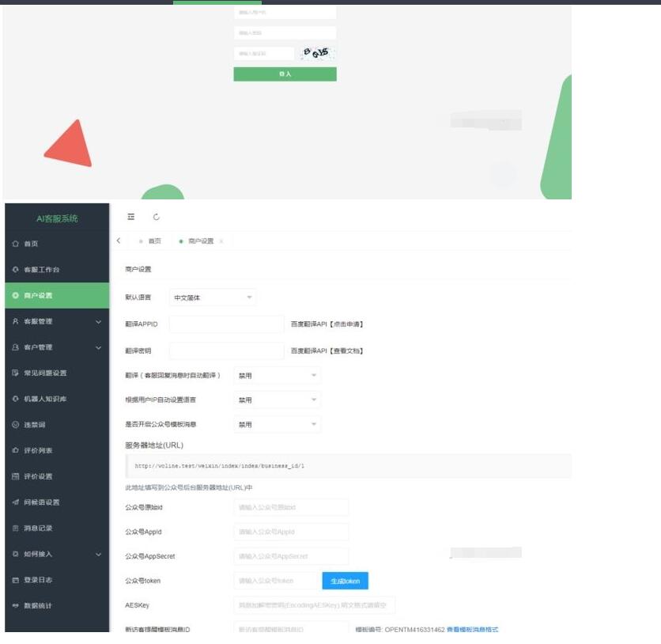Click the 数据统计 sidebar icon
This screenshot has height=644, width=661.
pyautogui.click(x=15, y=606)
